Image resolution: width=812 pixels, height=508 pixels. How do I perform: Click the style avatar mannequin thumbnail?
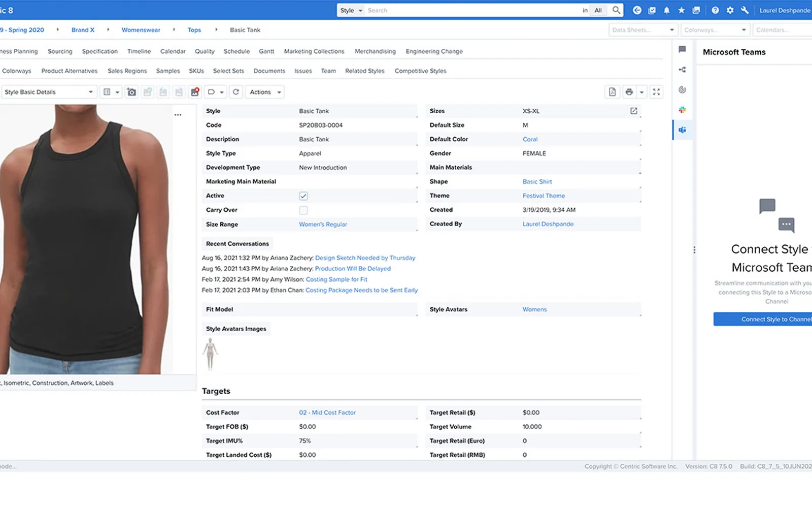pyautogui.click(x=210, y=354)
